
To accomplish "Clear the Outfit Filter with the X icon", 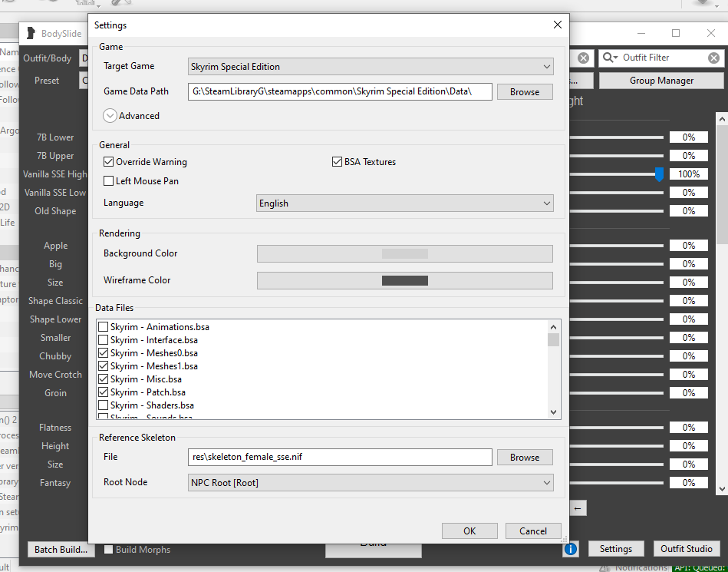I will coord(713,58).
